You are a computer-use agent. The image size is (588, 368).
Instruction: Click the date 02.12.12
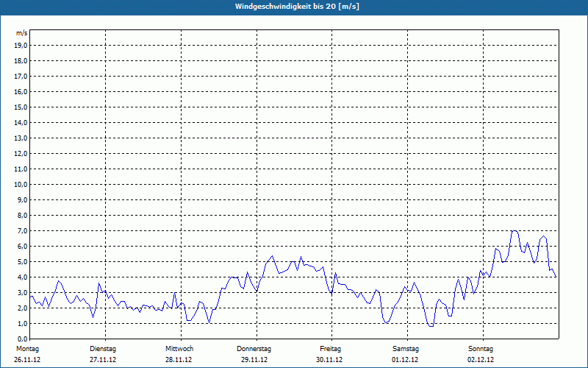pos(481,360)
